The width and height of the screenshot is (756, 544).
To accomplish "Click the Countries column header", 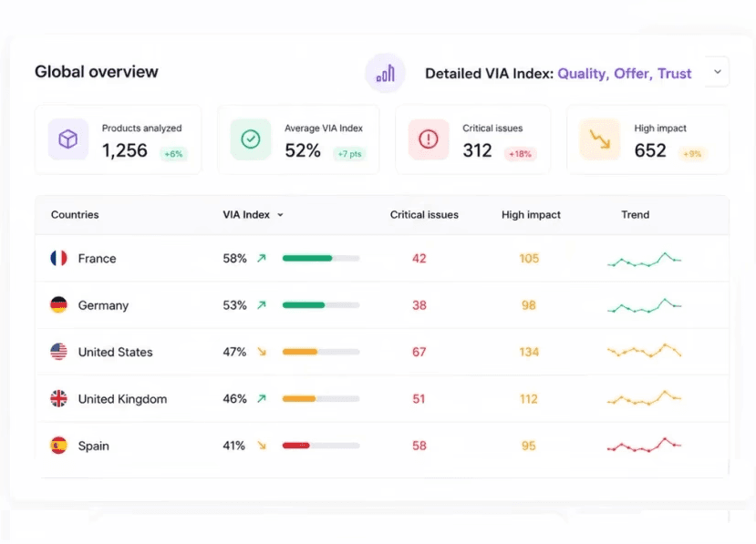I will tap(75, 215).
